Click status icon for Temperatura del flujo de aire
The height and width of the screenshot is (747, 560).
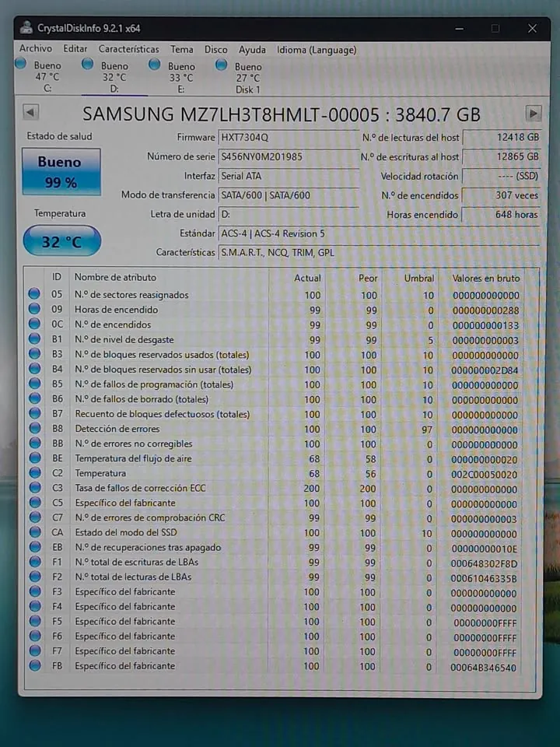tap(34, 457)
